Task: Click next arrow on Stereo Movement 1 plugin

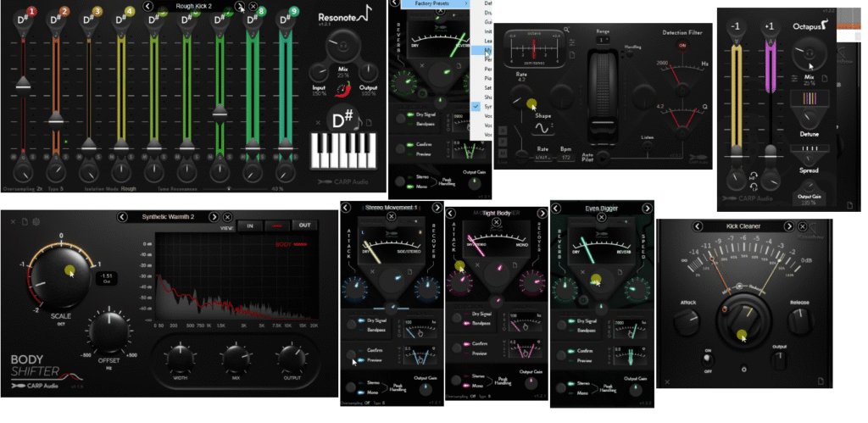Action: coord(437,208)
